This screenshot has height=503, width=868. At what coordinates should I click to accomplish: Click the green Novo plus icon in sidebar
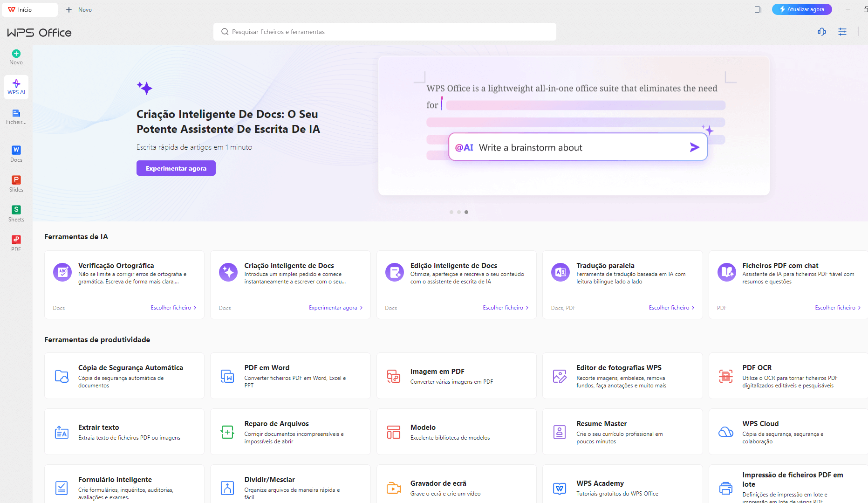pos(16,54)
